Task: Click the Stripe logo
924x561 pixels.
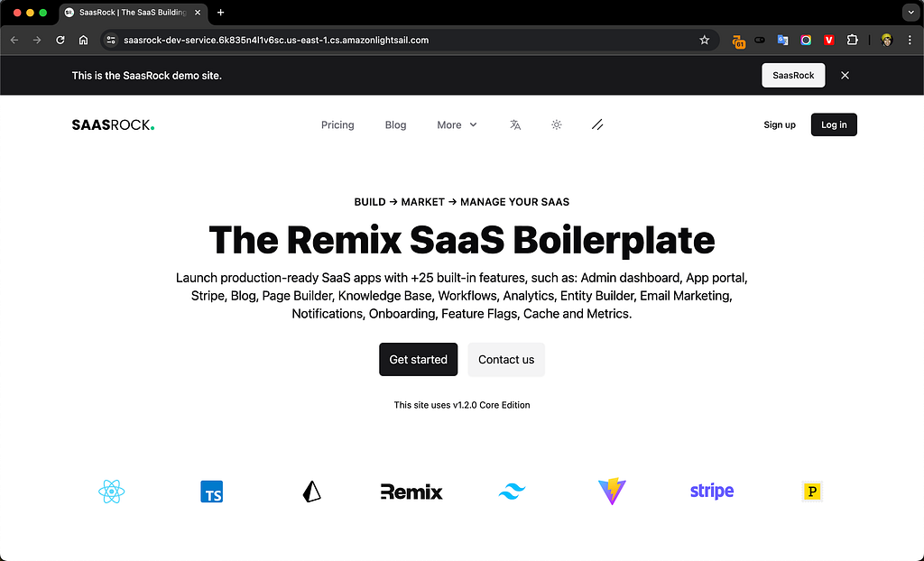Action: point(712,491)
